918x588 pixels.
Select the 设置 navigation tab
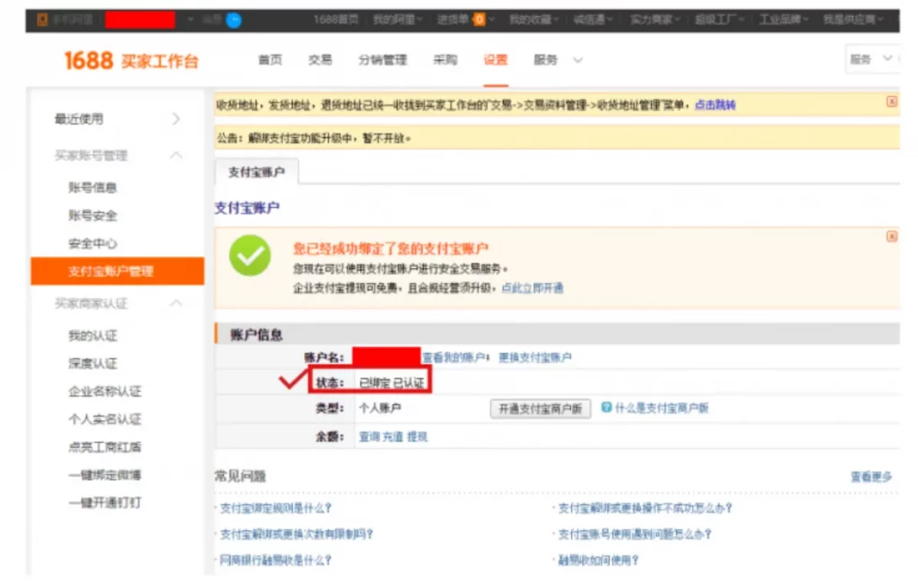tap(495, 60)
